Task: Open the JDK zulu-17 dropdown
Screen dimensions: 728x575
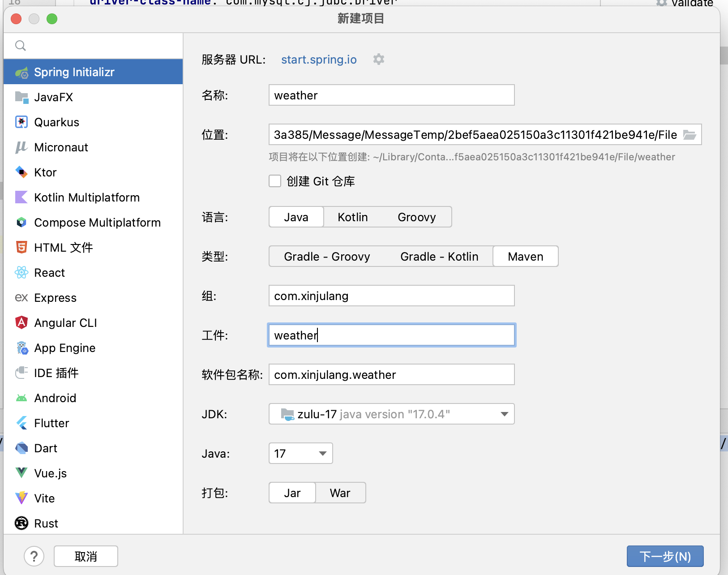Action: tap(392, 414)
